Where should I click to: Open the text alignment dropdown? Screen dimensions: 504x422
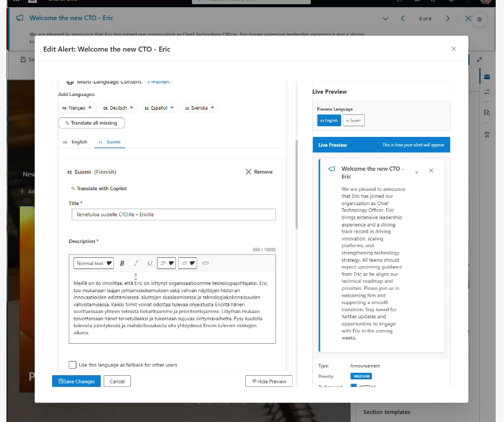166,263
